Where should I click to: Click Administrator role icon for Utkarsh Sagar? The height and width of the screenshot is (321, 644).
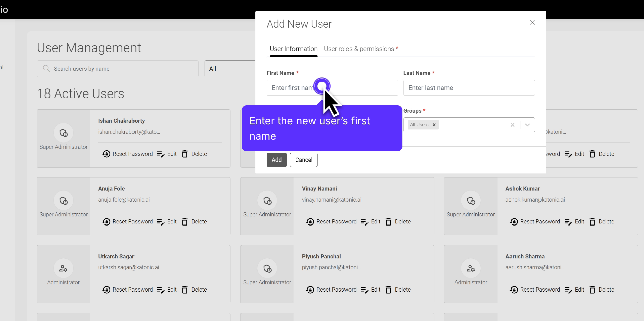63,268
